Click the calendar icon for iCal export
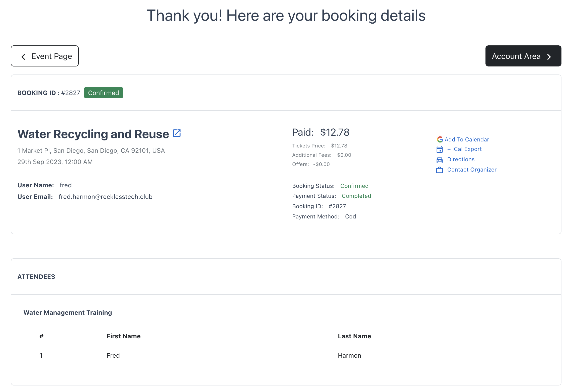 [439, 149]
